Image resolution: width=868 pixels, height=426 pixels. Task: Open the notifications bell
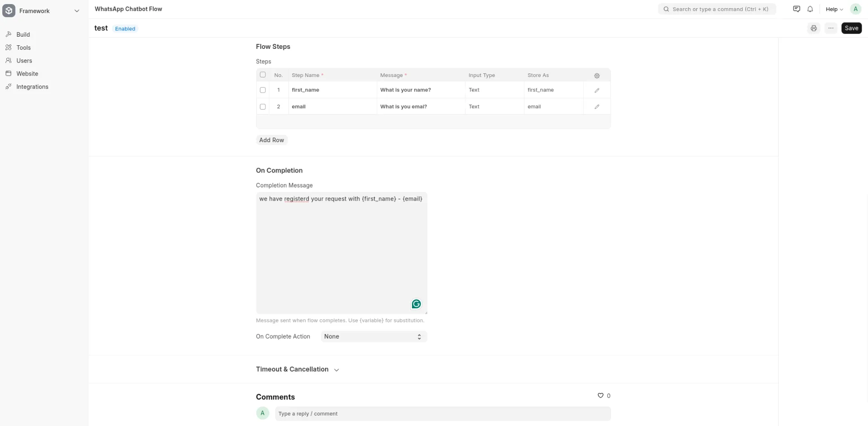[810, 9]
